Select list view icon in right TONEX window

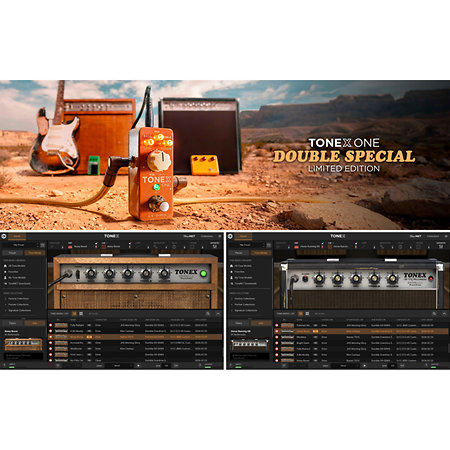click(x=301, y=314)
